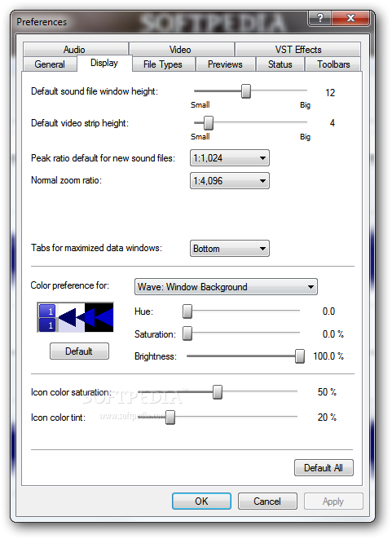Click the Hue slider thumb

click(x=187, y=311)
